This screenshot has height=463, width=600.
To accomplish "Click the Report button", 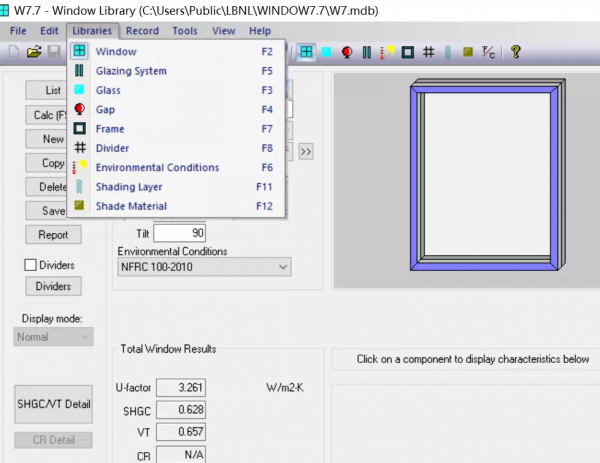I will (x=54, y=235).
